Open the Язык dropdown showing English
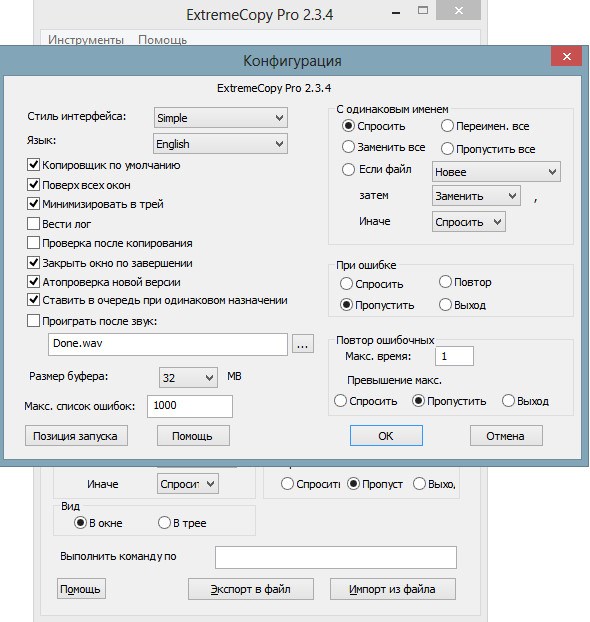Image resolution: width=590 pixels, height=622 pixels. pyautogui.click(x=221, y=144)
